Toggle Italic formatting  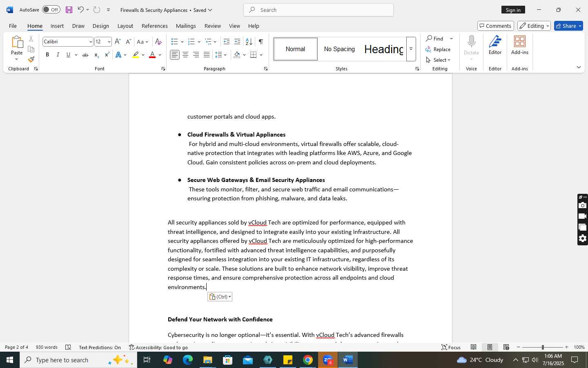[x=58, y=55]
